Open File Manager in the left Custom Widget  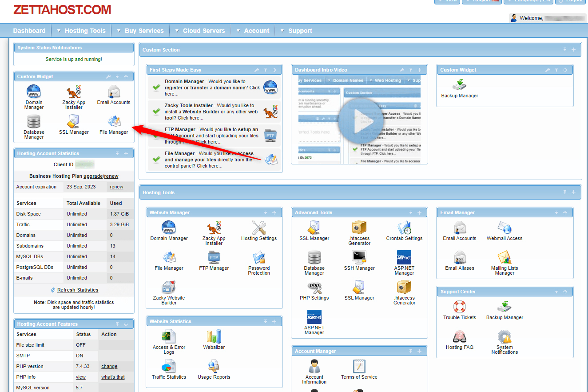(x=114, y=125)
